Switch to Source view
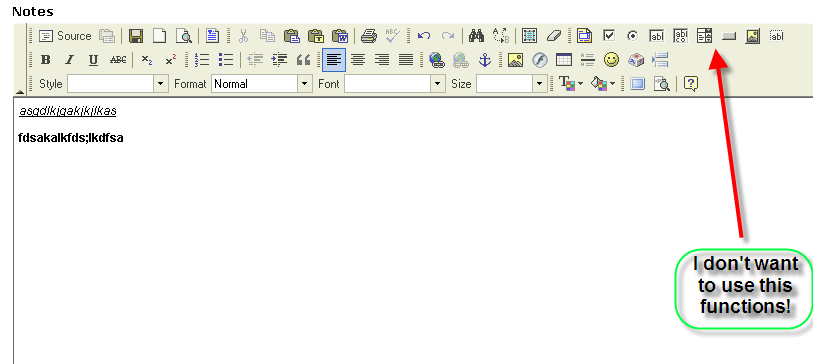 pos(65,36)
